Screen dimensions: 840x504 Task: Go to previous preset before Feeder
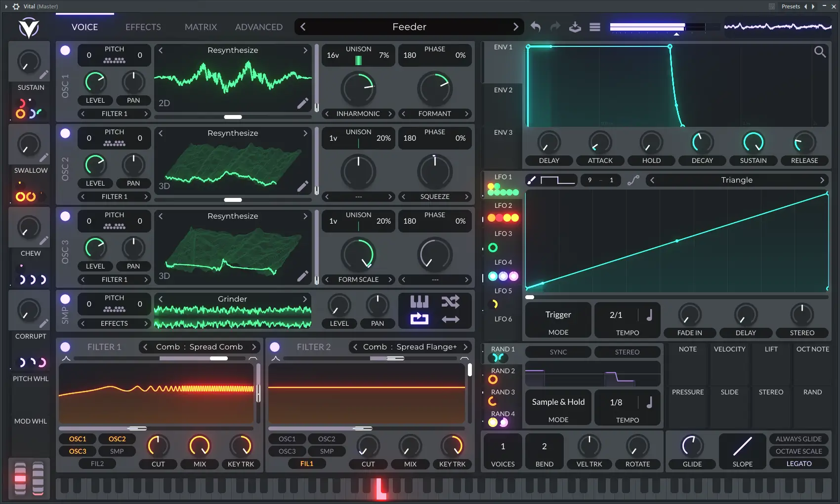pos(303,27)
